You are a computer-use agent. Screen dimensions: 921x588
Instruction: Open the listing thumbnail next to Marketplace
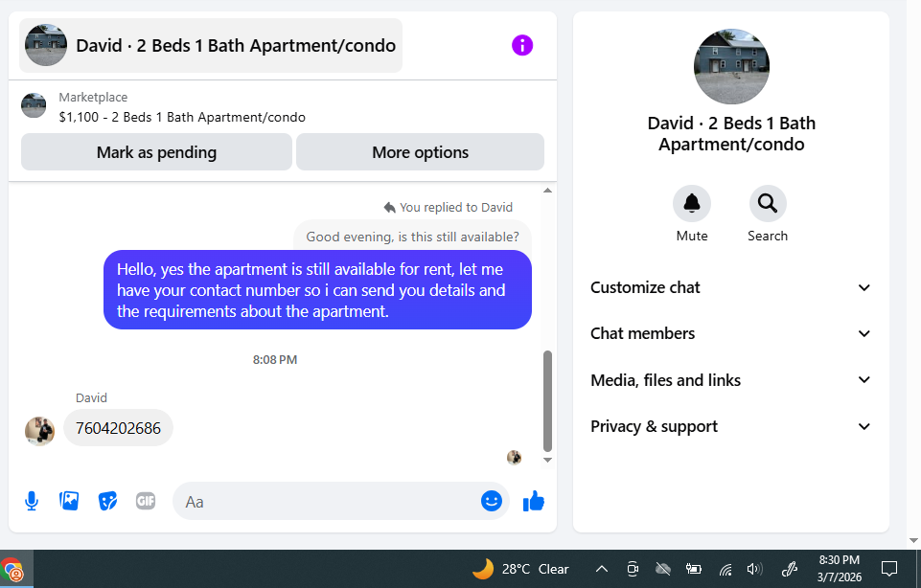click(x=34, y=105)
